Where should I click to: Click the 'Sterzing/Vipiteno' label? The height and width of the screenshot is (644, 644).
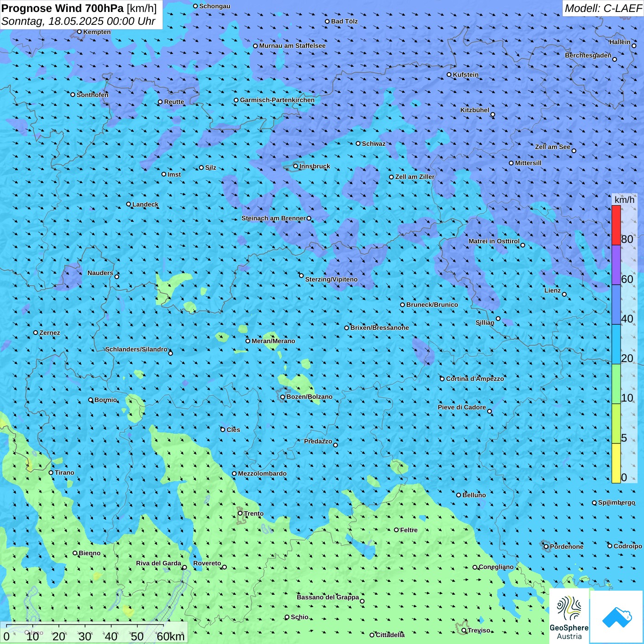click(331, 279)
